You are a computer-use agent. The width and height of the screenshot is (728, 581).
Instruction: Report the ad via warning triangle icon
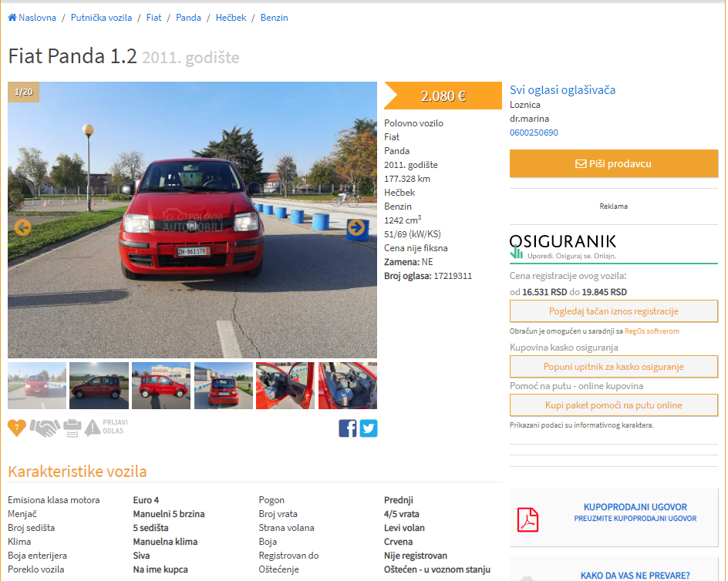pos(93,428)
